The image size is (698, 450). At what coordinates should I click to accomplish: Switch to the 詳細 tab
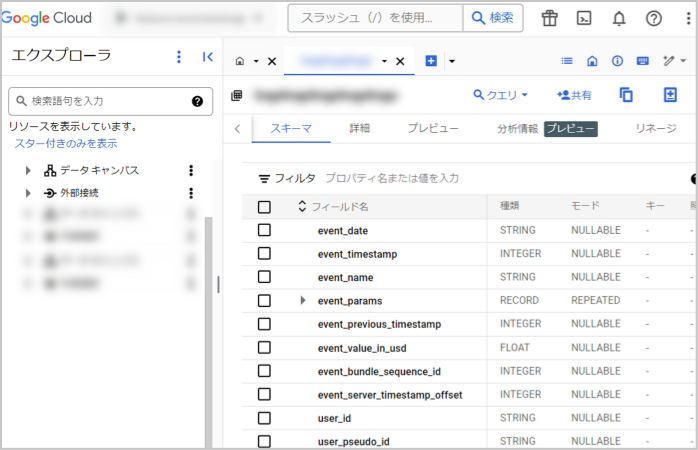click(x=359, y=128)
